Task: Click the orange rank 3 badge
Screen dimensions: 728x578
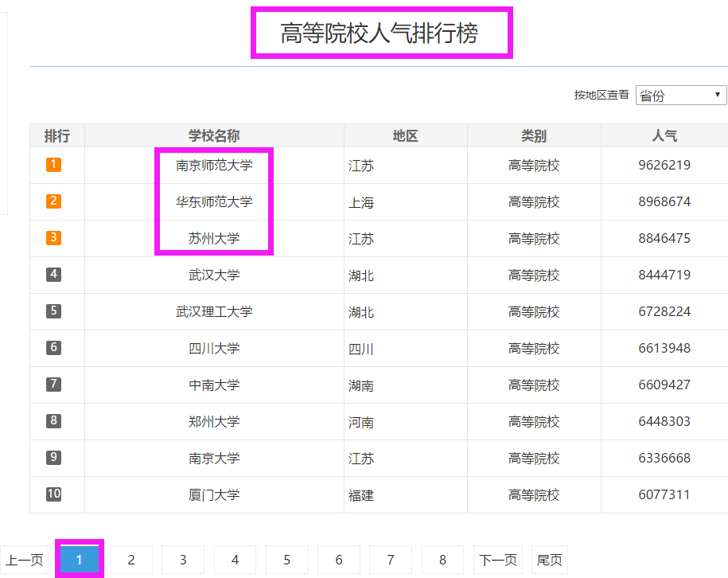Action: (x=54, y=237)
